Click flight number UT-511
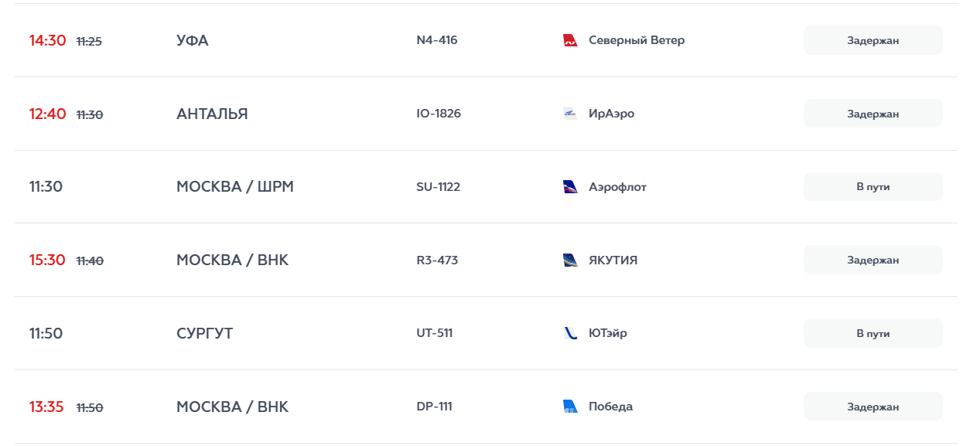Viewport: 980px width, 446px height. click(x=435, y=333)
